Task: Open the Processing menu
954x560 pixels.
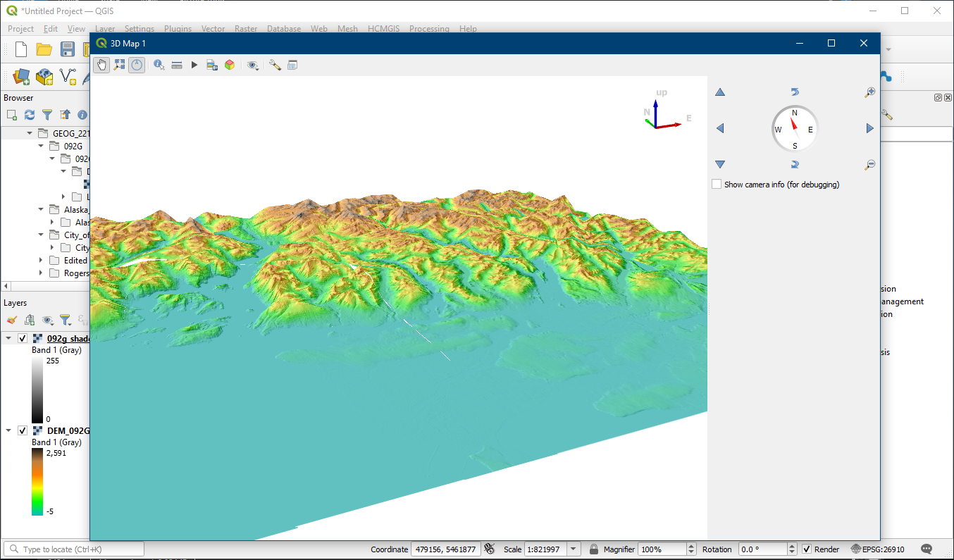Action: tap(428, 29)
